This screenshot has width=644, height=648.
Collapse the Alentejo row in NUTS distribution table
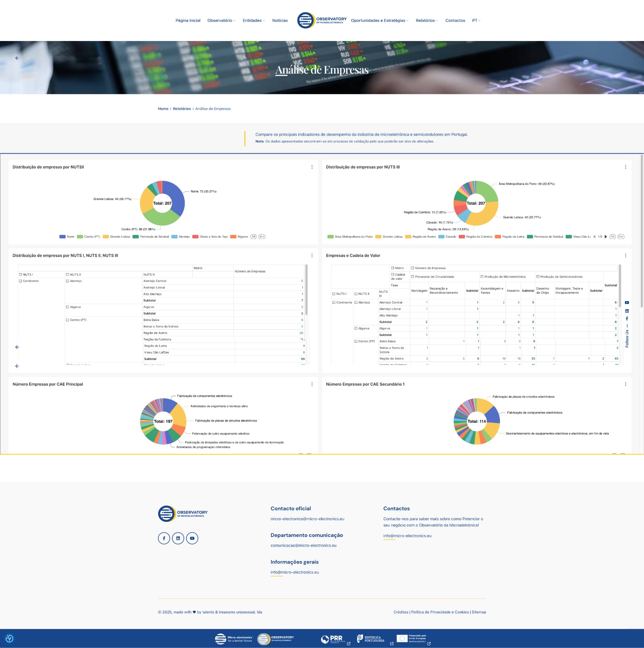point(68,281)
